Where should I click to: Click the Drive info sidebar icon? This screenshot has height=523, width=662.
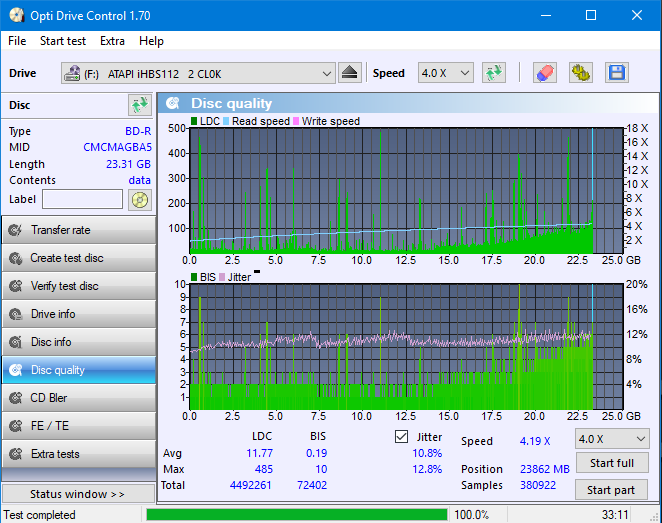click(16, 314)
